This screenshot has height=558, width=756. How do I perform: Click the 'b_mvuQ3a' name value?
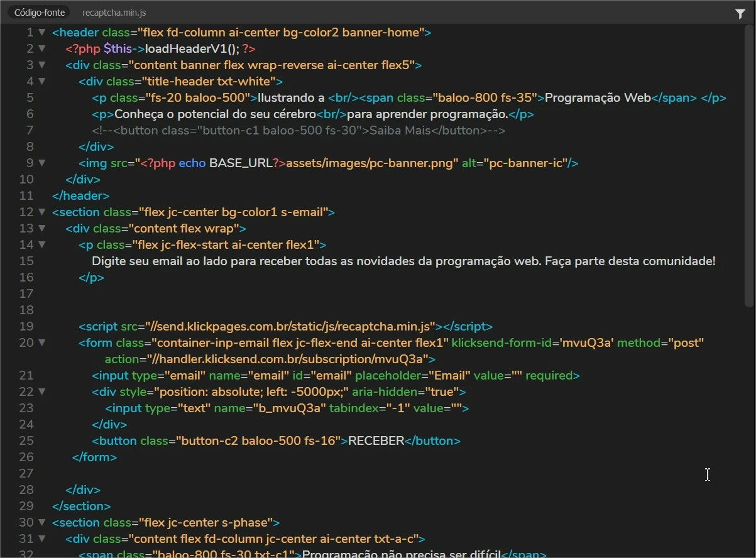pyautogui.click(x=290, y=408)
